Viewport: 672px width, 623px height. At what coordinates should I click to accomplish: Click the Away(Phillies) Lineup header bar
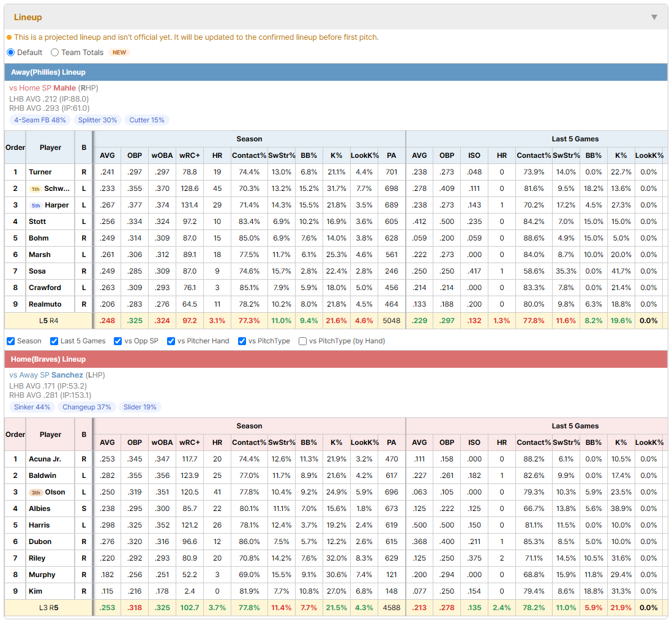coord(336,72)
